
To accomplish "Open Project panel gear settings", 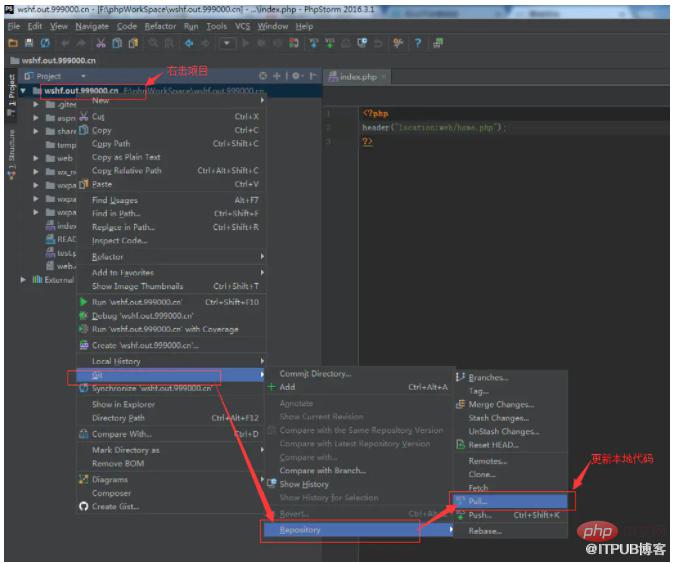I will coord(296,76).
